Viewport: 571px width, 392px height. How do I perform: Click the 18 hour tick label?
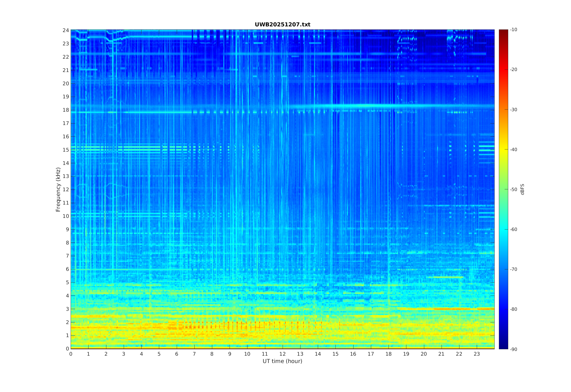388,354
